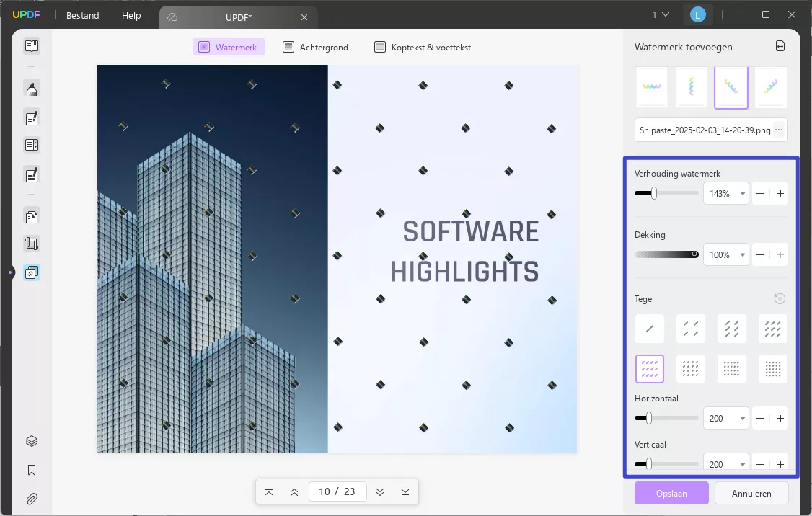This screenshot has height=516, width=812.
Task: Select the first watermark template thumbnail
Action: (x=652, y=89)
